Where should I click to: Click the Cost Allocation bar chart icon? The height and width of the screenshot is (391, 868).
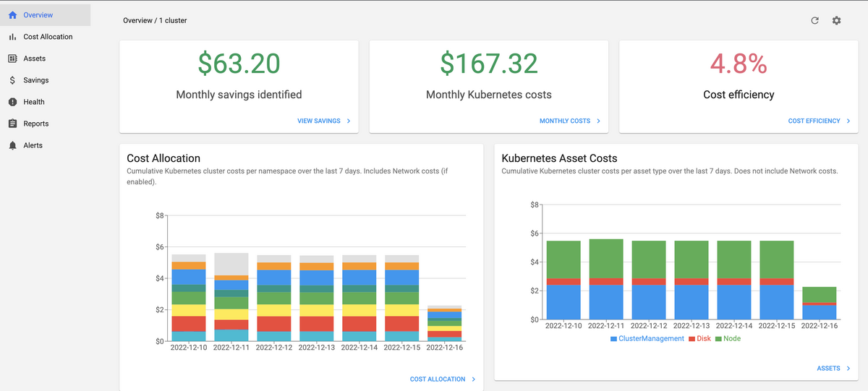[12, 37]
